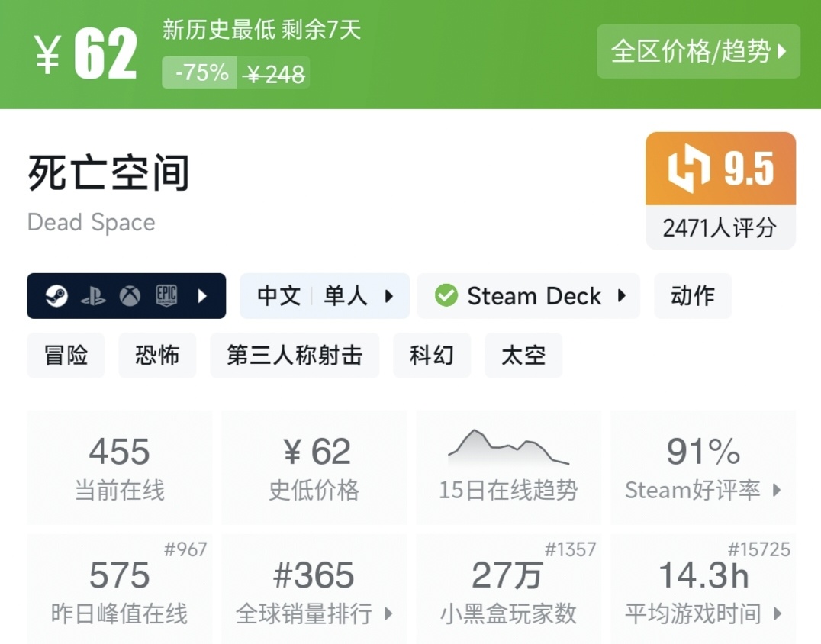Open Steam好评率 review details
Screen dimensions: 821x644
[703, 467]
